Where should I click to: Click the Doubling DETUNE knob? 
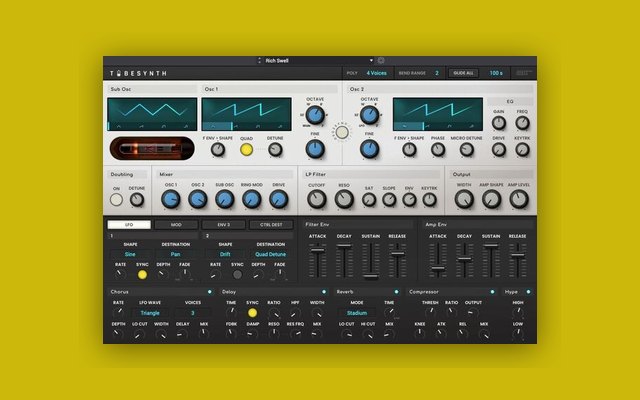coord(137,200)
